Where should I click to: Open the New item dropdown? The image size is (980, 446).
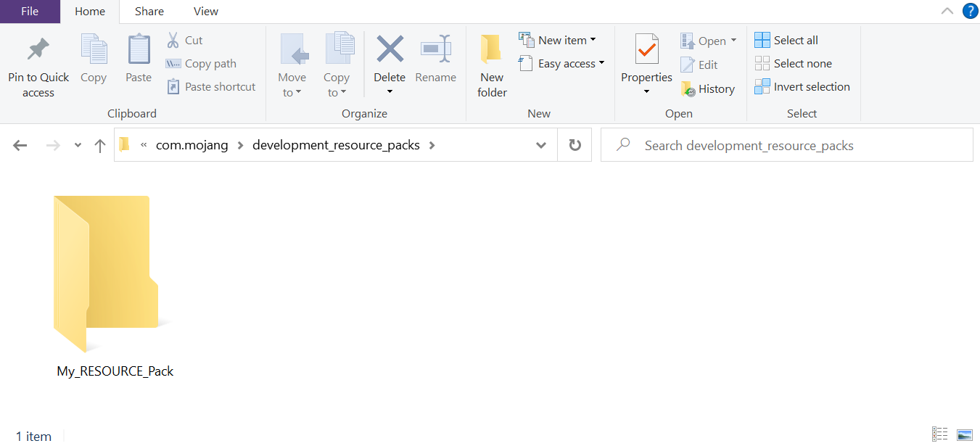pyautogui.click(x=593, y=39)
